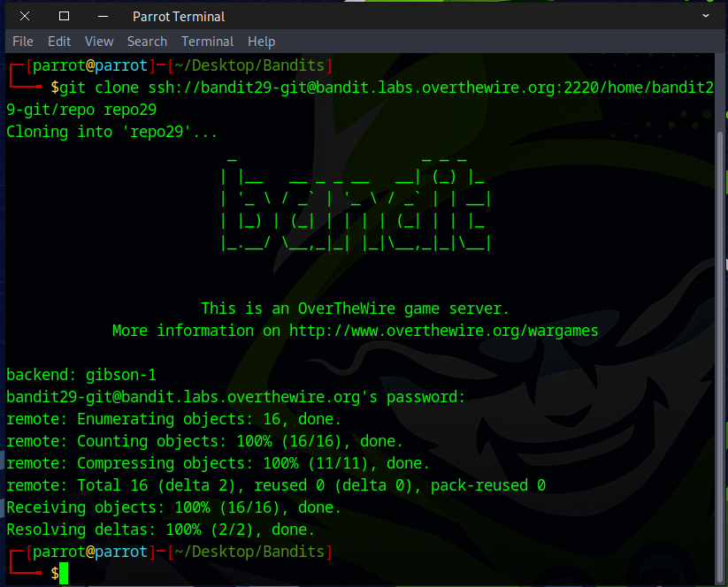Click the maximize window square icon
The image size is (728, 587).
pyautogui.click(x=64, y=16)
